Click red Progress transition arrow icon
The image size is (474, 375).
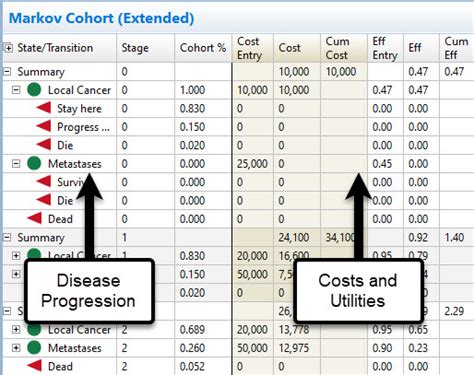coord(43,126)
